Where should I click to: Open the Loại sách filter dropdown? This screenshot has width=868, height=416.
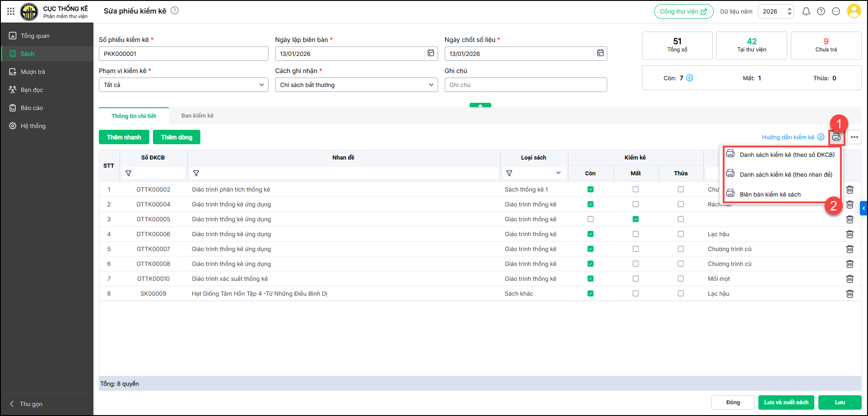pos(558,173)
